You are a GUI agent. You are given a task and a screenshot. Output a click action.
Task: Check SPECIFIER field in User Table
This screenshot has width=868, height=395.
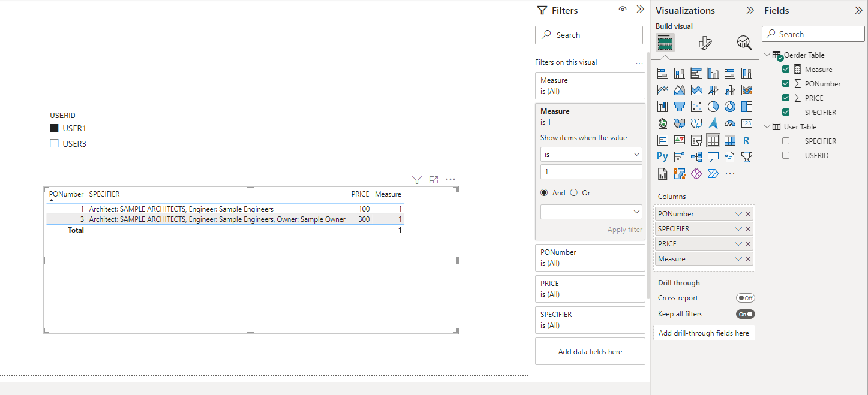[786, 141]
